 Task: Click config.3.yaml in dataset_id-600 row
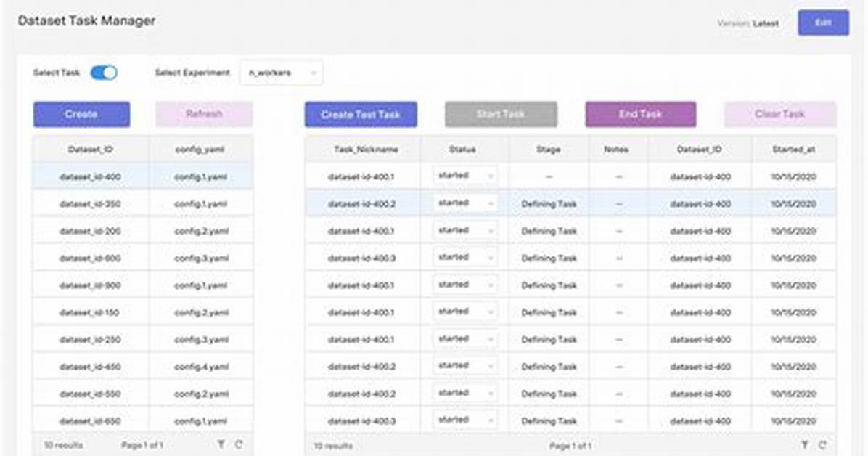tap(202, 258)
